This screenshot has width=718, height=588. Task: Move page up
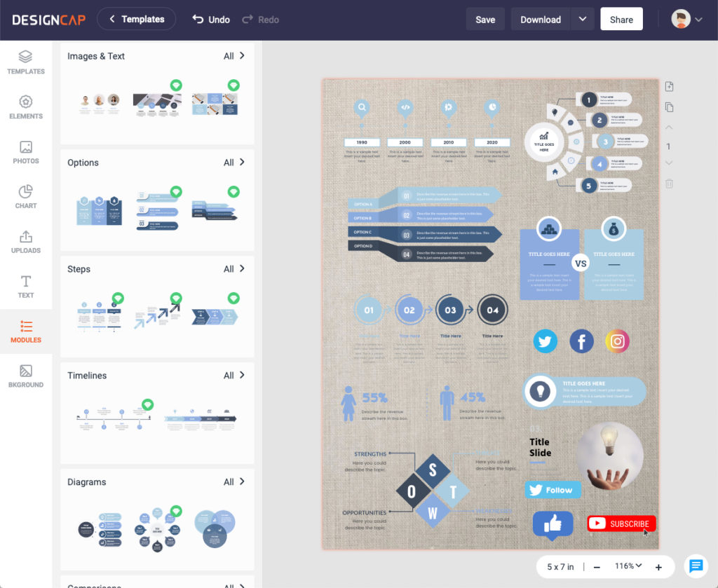(669, 128)
